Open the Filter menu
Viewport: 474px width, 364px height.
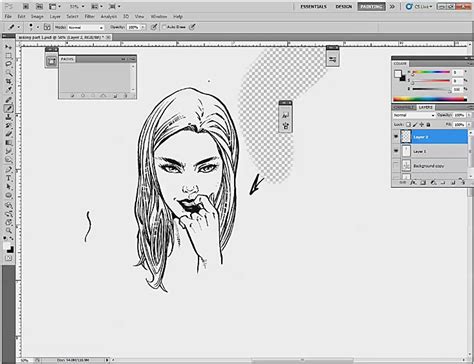coord(89,16)
